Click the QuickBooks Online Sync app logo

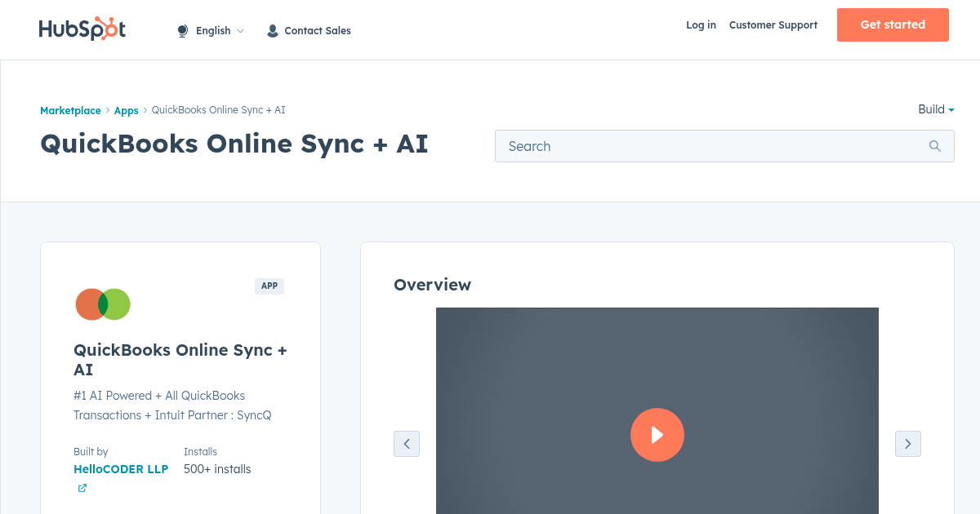point(102,304)
